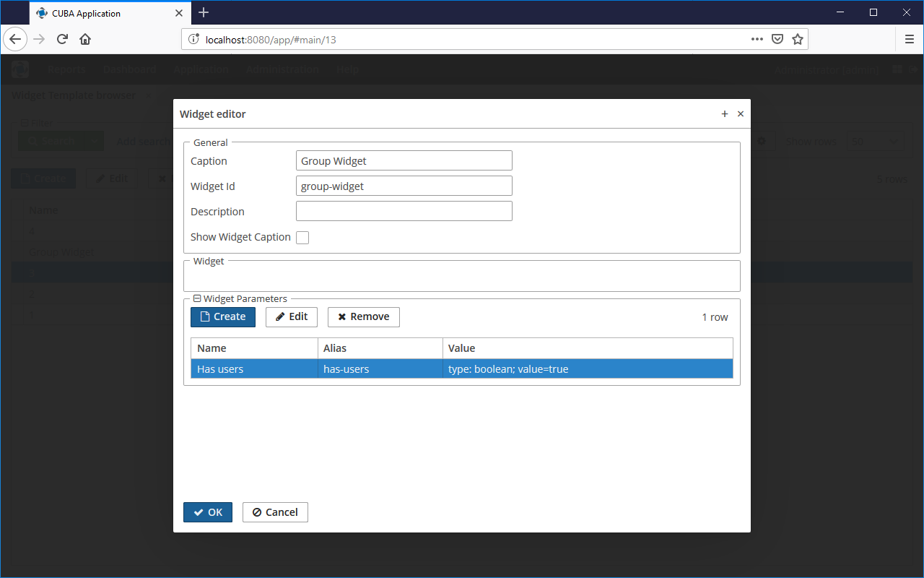The height and width of the screenshot is (578, 924).
Task: Create a new widget parameter
Action: (x=223, y=317)
